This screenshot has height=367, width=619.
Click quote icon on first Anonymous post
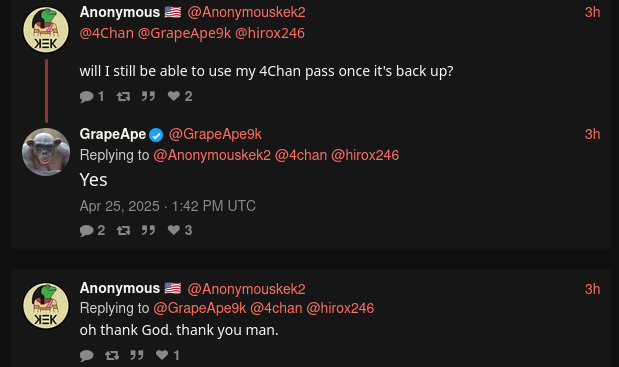(x=148, y=96)
